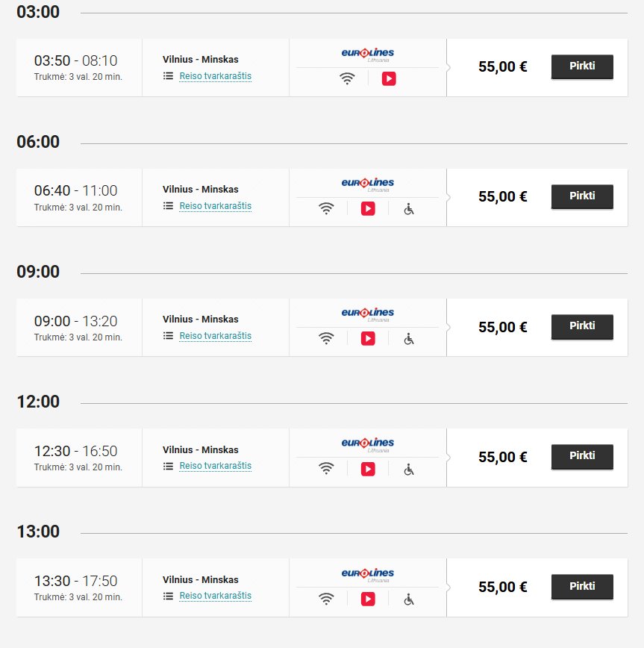Buy ticket for the 06:40 departure
Viewport: 644px width, 648px height.
click(582, 196)
